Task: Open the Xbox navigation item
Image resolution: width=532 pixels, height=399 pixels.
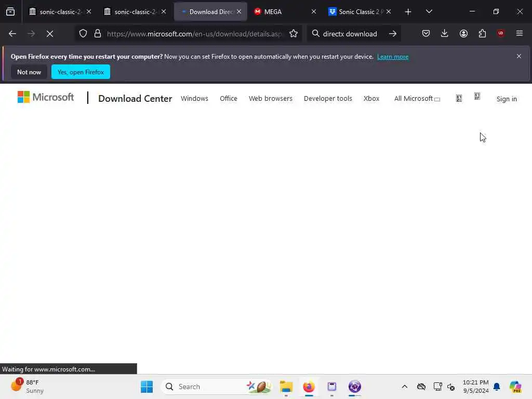Action: click(371, 98)
